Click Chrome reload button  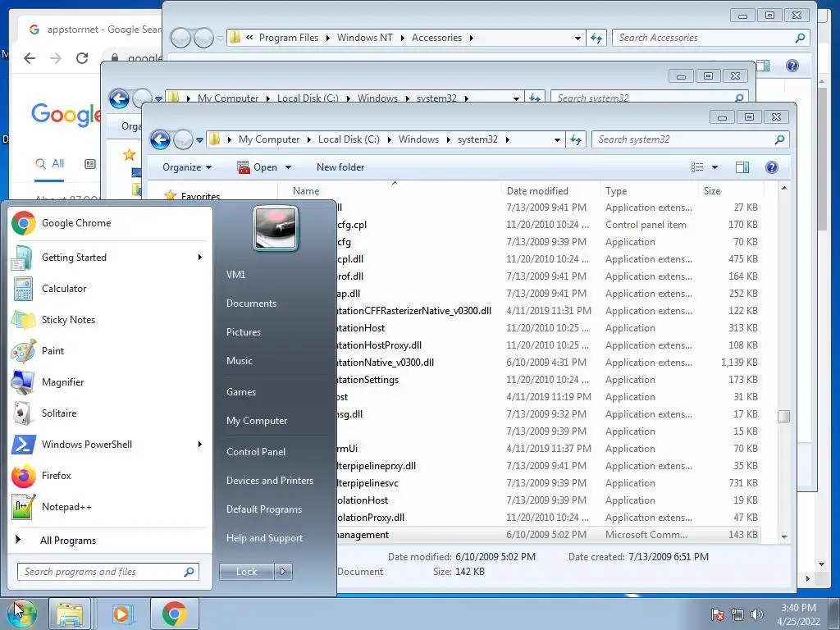point(82,58)
